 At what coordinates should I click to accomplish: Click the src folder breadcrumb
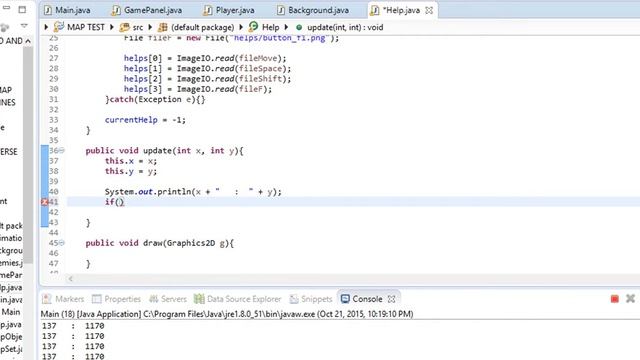coord(131,27)
